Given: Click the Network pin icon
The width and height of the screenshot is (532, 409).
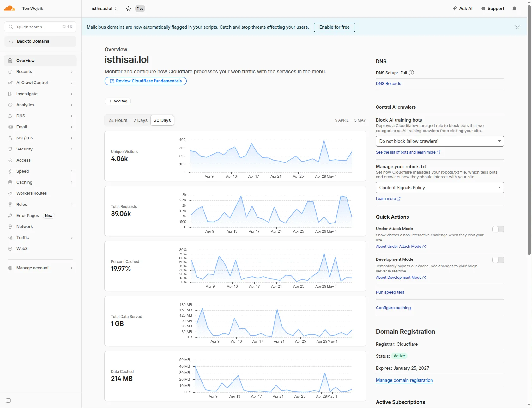Looking at the screenshot, I should [10, 227].
